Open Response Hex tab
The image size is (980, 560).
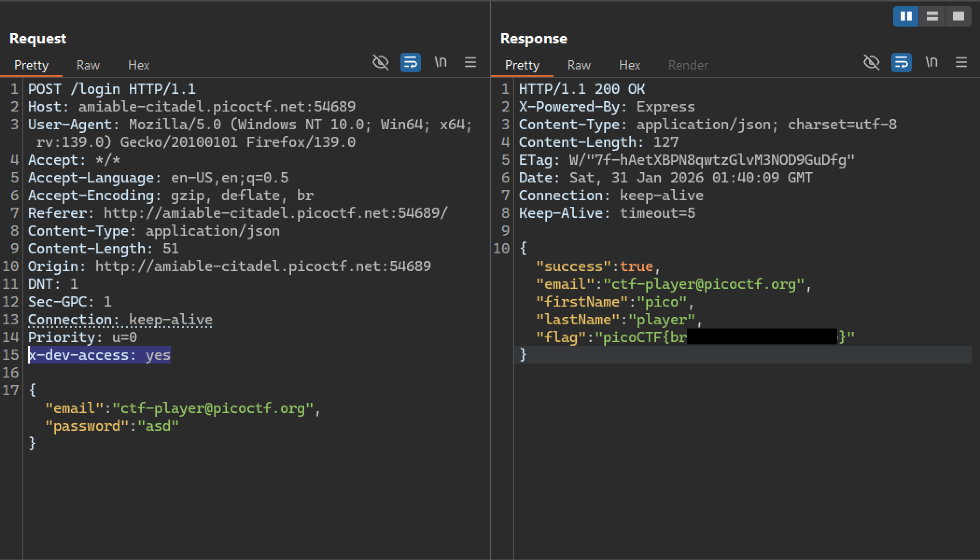[x=630, y=65]
